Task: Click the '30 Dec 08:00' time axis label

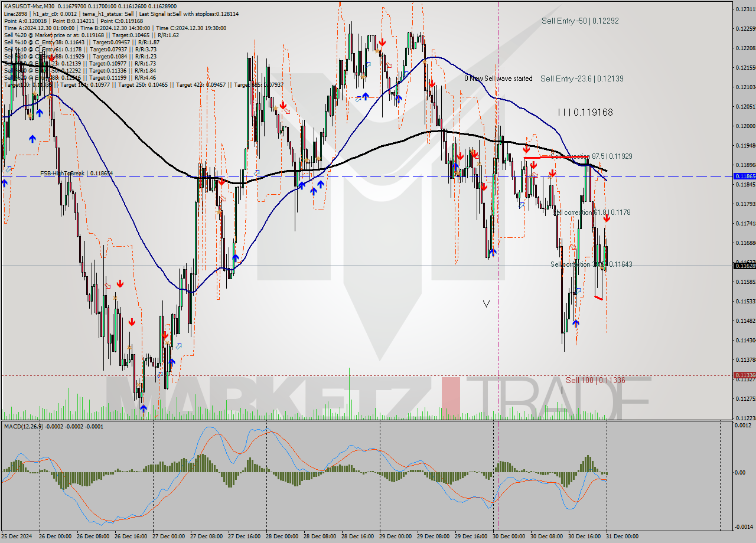Action: (x=547, y=537)
